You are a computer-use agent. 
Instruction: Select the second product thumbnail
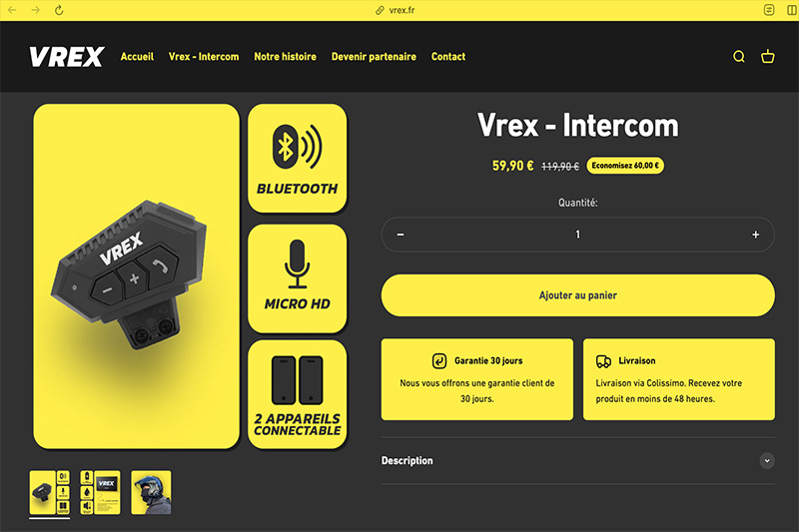101,492
